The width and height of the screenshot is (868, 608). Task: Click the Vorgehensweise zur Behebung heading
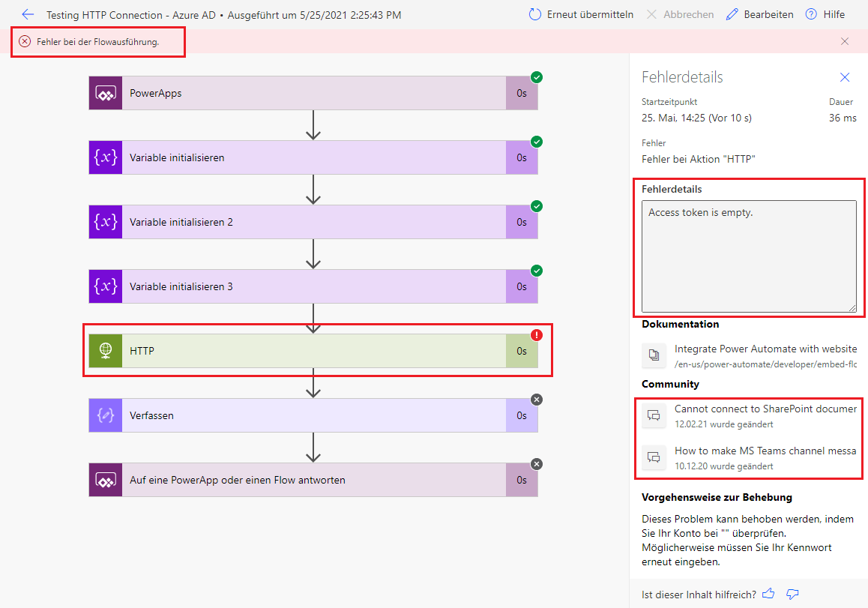717,497
